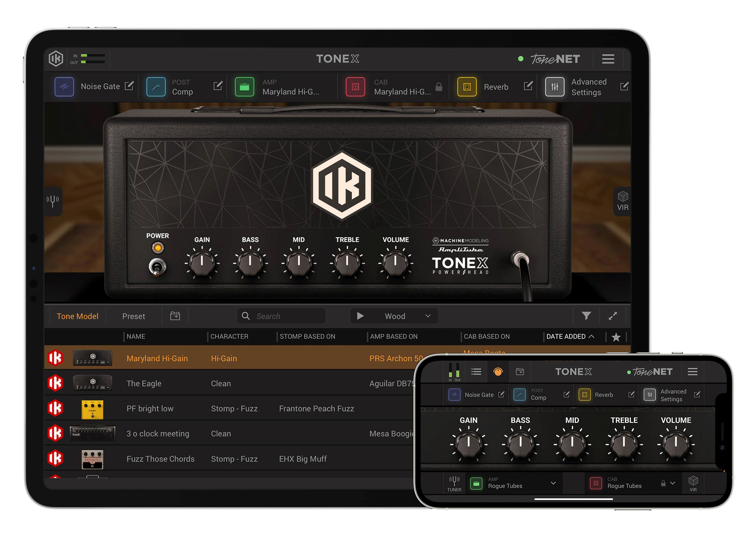The height and width of the screenshot is (536, 756).
Task: Expand the browser with the fullscreen arrows
Action: point(613,316)
